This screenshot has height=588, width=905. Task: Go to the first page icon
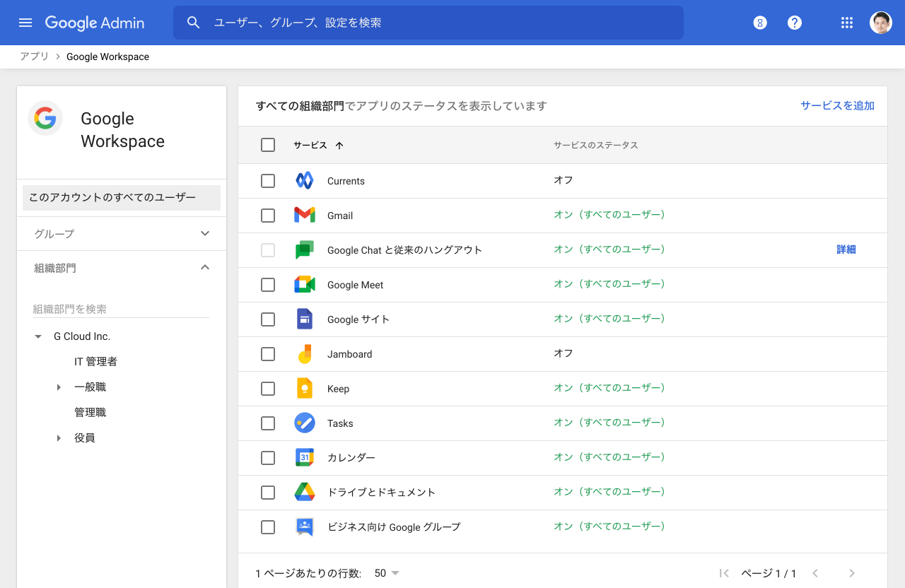pos(723,573)
